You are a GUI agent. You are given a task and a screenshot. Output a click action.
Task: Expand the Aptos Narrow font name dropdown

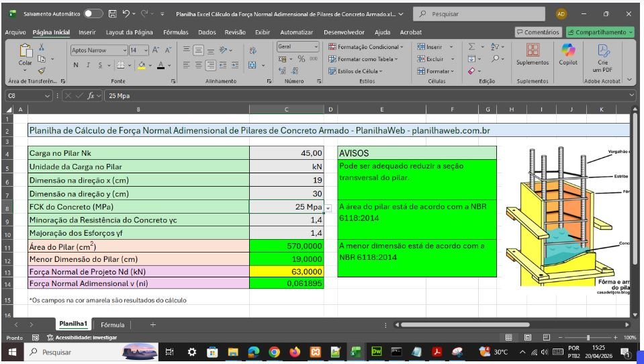[124, 50]
